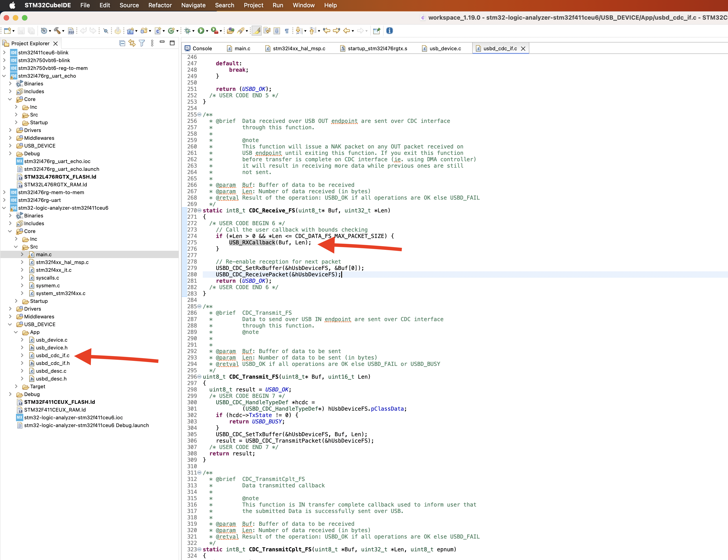Open dropdown arrow next to Build hammer
The height and width of the screenshot is (560, 728).
point(63,31)
